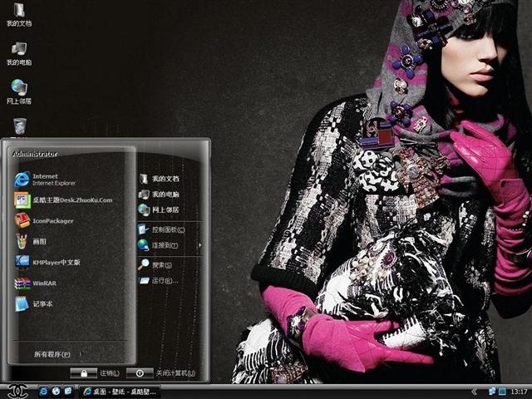Click the 注销(L) log off button
The width and height of the screenshot is (532, 399).
95,373
